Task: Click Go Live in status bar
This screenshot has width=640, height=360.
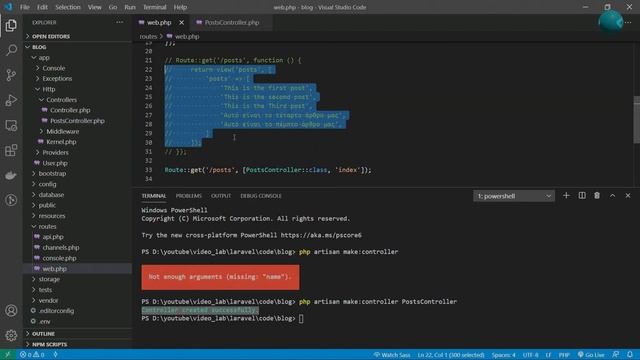Action: coord(591,355)
